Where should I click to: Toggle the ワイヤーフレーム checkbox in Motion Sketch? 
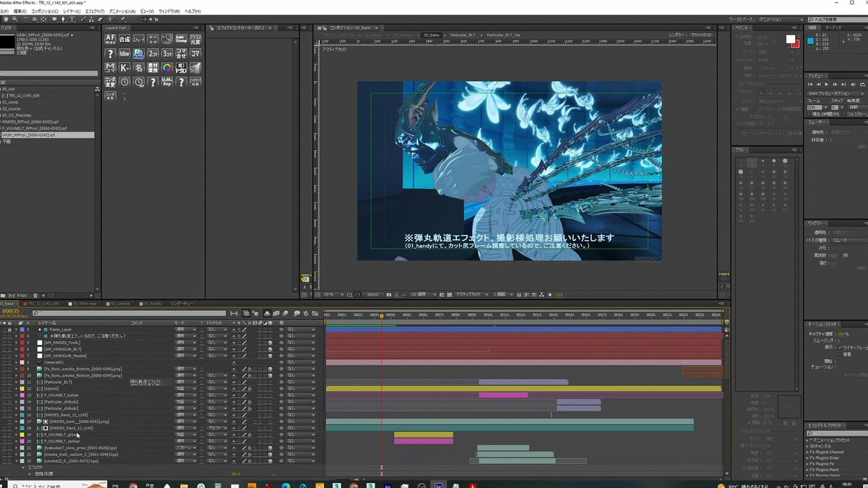[840, 348]
